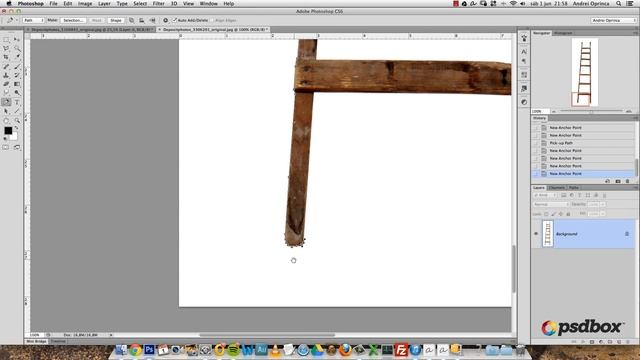The height and width of the screenshot is (360, 640).
Task: Click the Shape button in options bar
Action: click(116, 20)
